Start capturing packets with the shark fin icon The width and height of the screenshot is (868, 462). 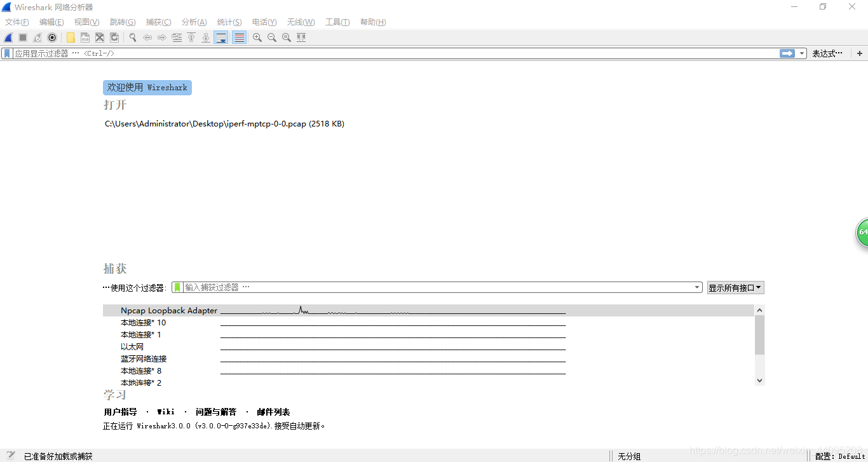coord(8,37)
